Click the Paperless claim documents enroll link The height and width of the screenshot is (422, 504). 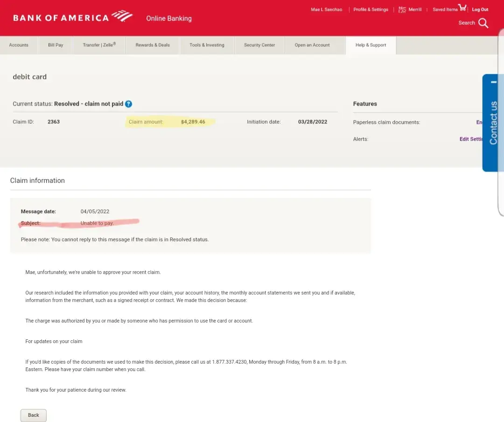coord(479,122)
